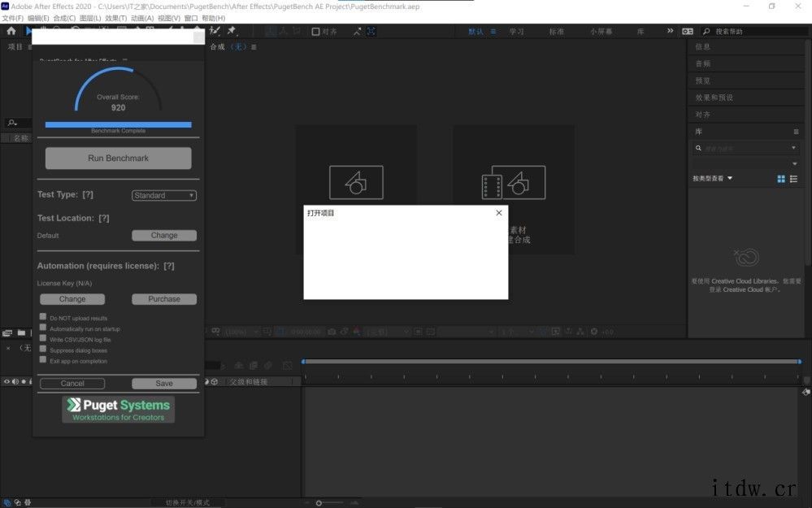Show more workspaces with the double chevron
Image resolution: width=812 pixels, height=508 pixels.
[670, 31]
